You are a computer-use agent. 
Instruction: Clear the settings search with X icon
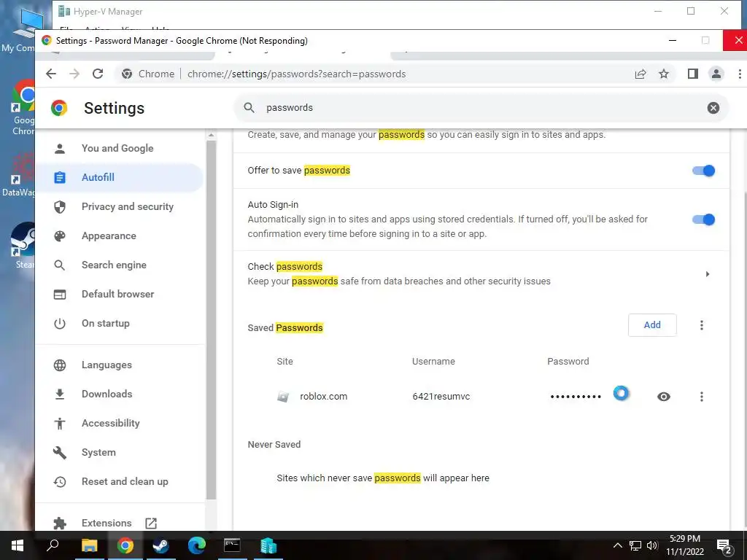pyautogui.click(x=713, y=108)
